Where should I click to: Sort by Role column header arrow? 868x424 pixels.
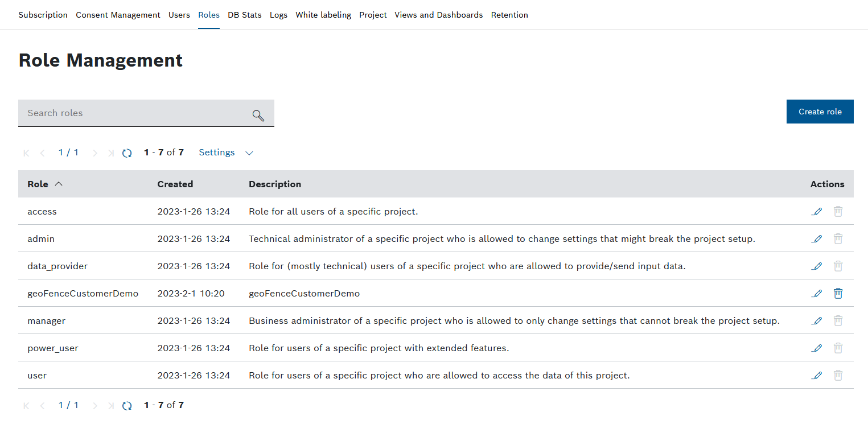click(x=59, y=184)
